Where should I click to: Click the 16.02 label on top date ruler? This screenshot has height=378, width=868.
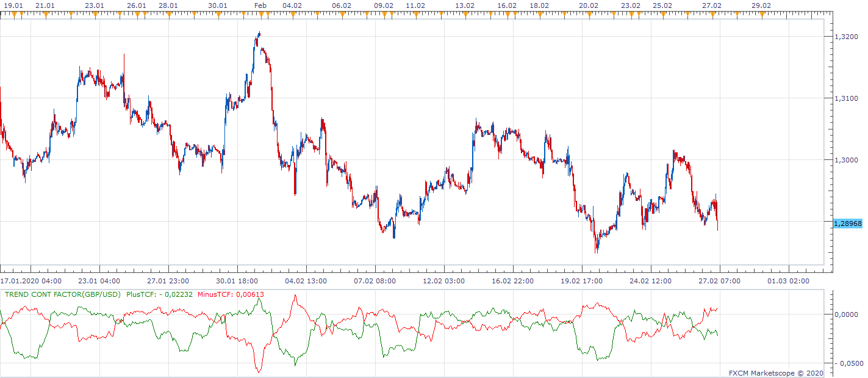[x=507, y=5]
